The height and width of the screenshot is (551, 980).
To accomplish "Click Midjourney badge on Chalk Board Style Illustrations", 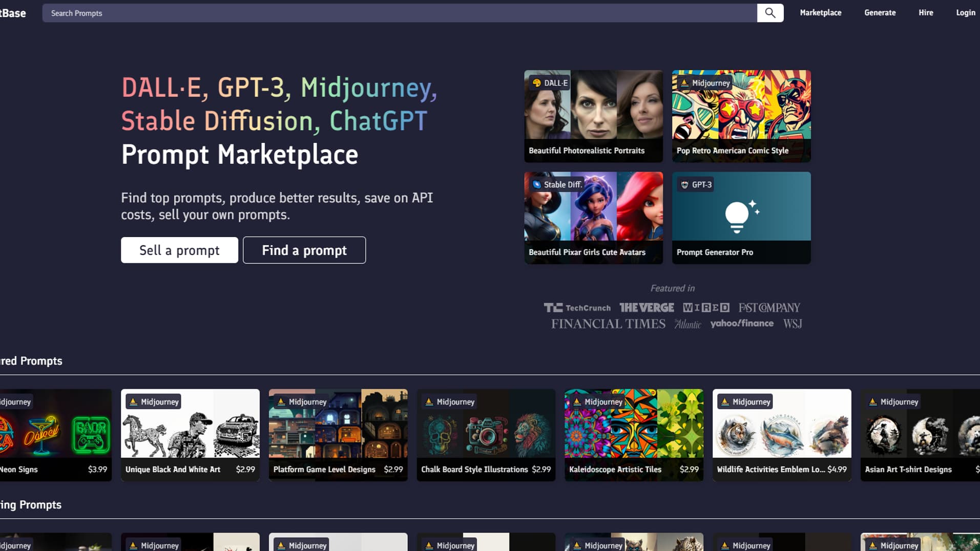I will [x=450, y=402].
